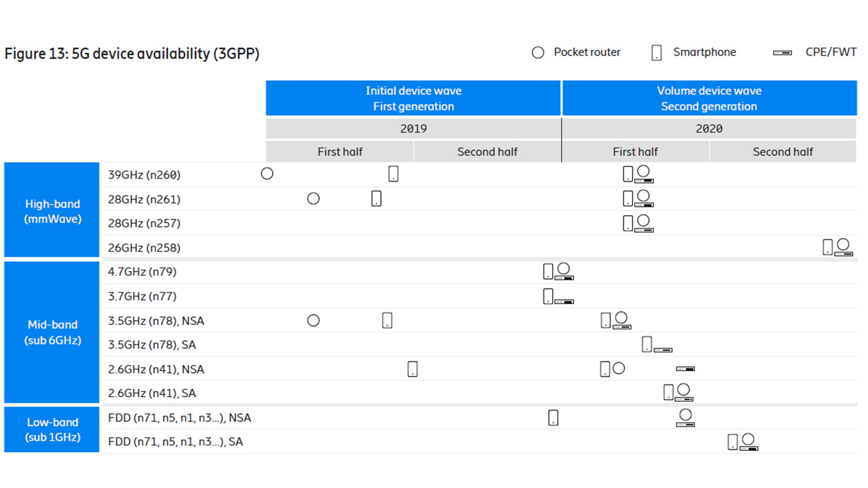Switch to the 2019 column header
Screen dimensions: 868x488
[x=413, y=128]
